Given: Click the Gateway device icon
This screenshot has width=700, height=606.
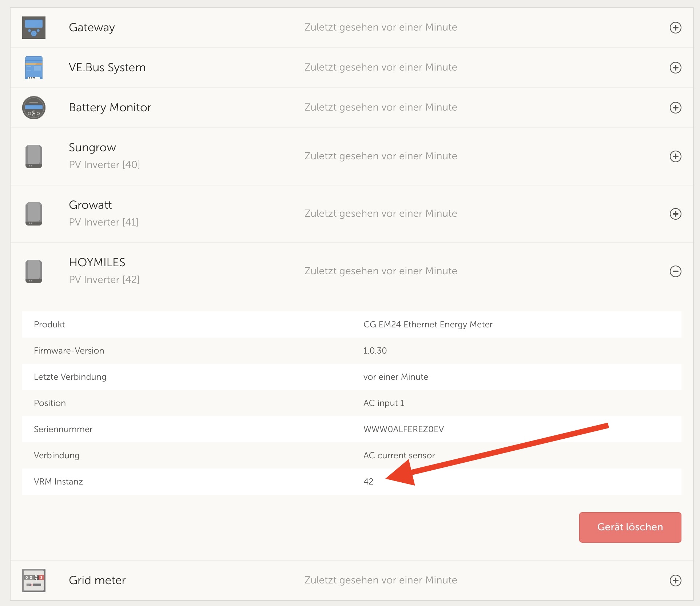Looking at the screenshot, I should point(33,28).
